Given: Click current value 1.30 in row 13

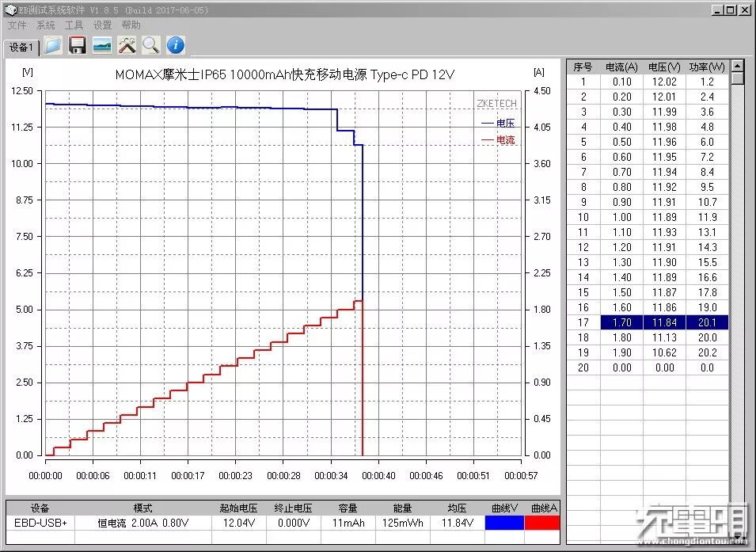Looking at the screenshot, I should pos(621,262).
